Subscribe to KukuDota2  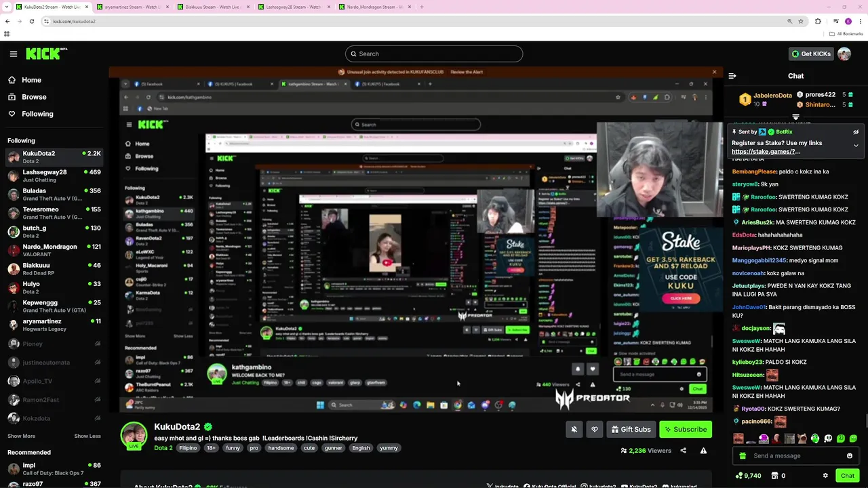pyautogui.click(x=685, y=429)
